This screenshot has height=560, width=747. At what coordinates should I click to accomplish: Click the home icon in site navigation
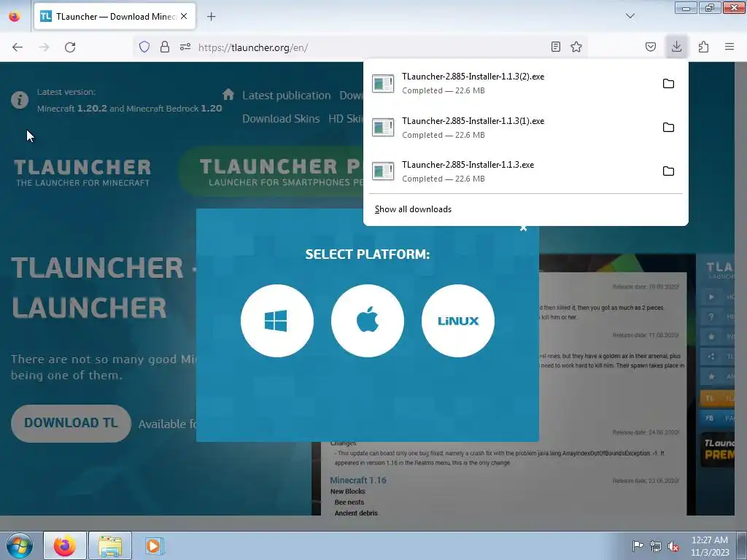point(228,94)
